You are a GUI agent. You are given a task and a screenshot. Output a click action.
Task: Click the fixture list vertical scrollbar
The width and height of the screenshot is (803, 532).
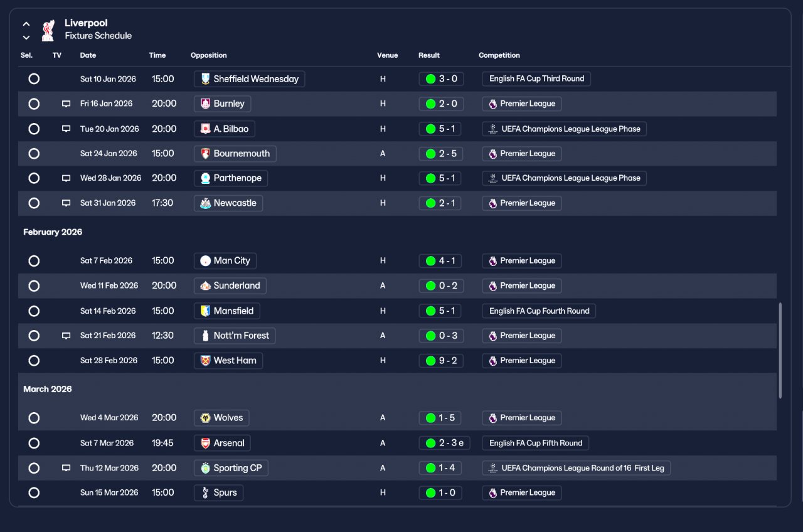tap(780, 351)
